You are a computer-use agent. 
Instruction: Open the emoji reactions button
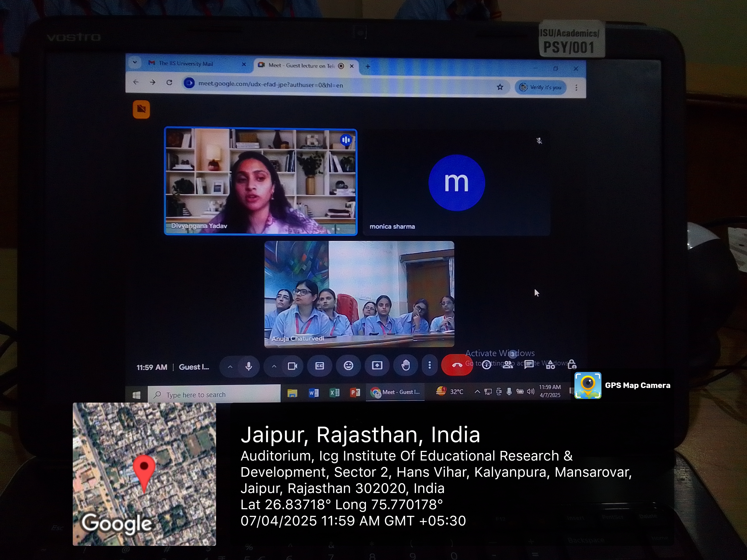[348, 366]
